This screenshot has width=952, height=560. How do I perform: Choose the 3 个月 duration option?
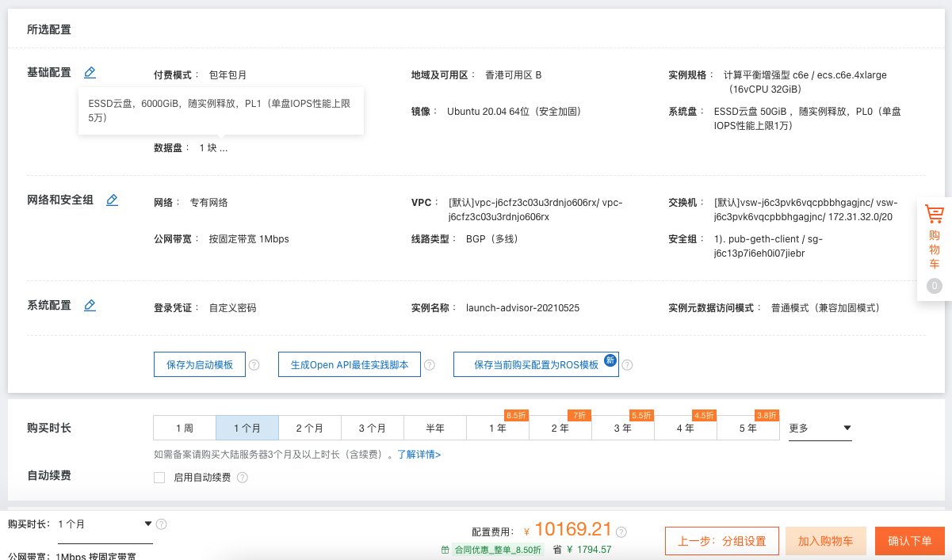[373, 429]
